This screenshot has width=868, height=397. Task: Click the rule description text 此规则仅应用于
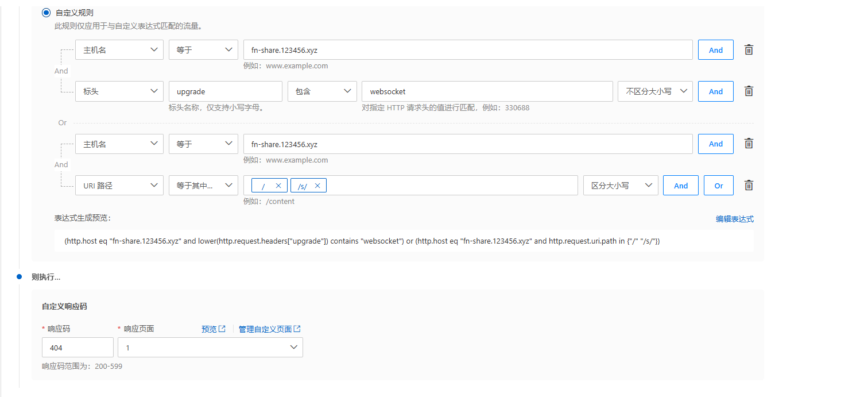click(129, 26)
